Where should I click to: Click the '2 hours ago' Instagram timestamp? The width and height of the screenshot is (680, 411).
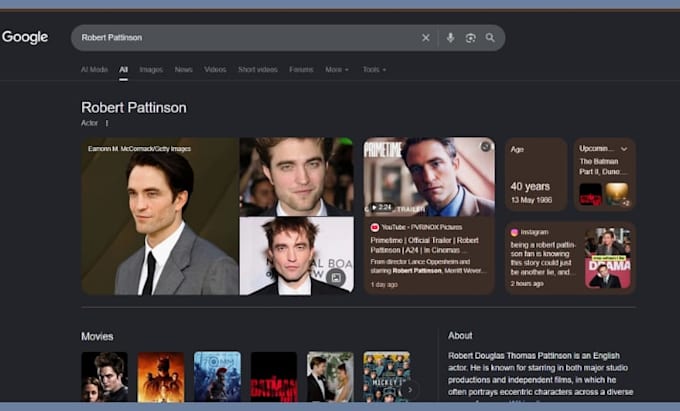pos(527,284)
